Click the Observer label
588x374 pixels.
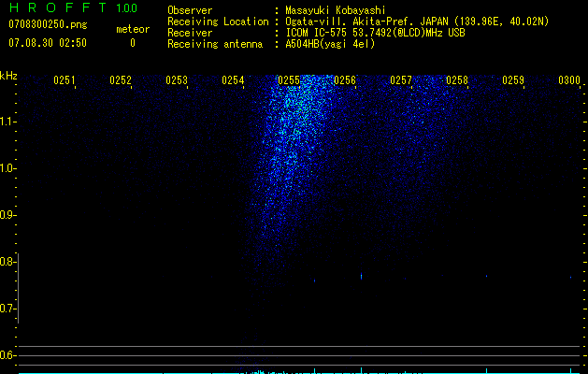(190, 10)
